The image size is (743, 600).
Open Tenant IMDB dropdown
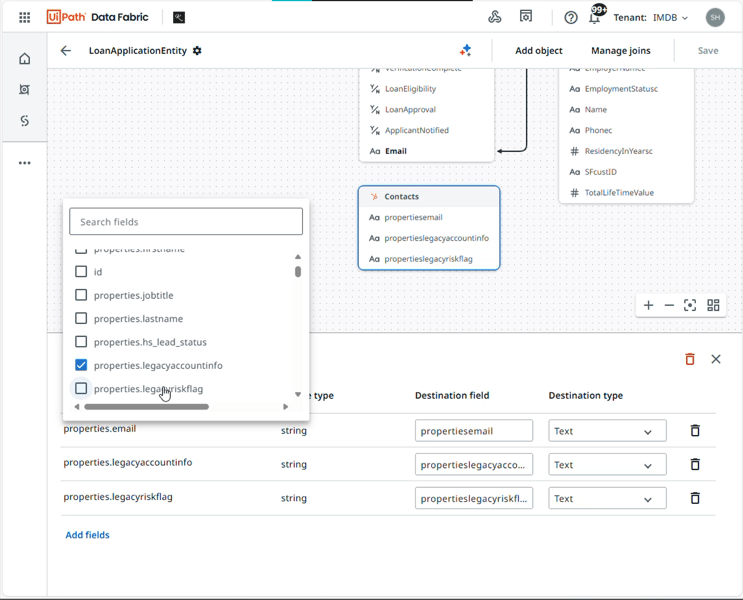(x=651, y=18)
